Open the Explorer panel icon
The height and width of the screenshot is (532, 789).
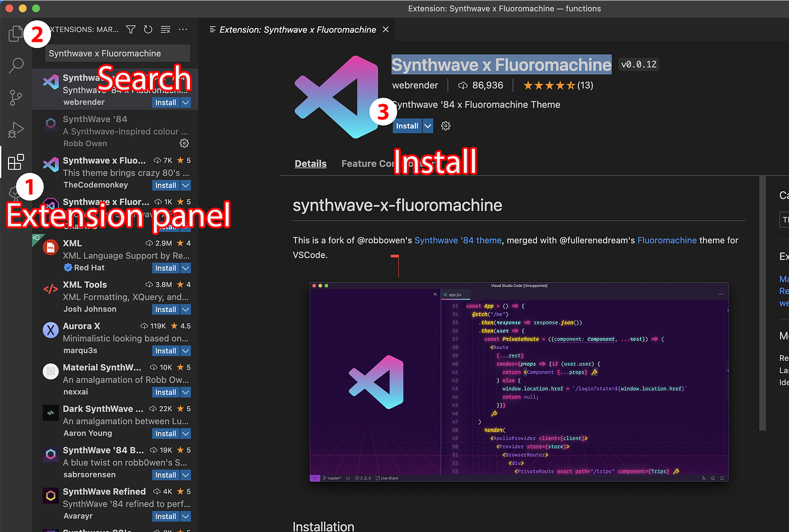coord(15,34)
